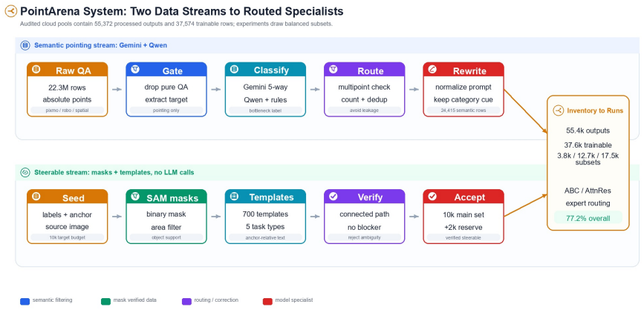Screen dimensions: 644x310
Task: Click the filter icon on SAM masks card
Action: tap(135, 197)
